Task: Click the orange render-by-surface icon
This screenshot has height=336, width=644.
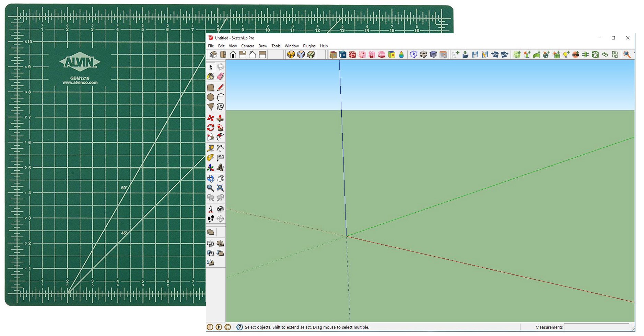Action: click(333, 55)
